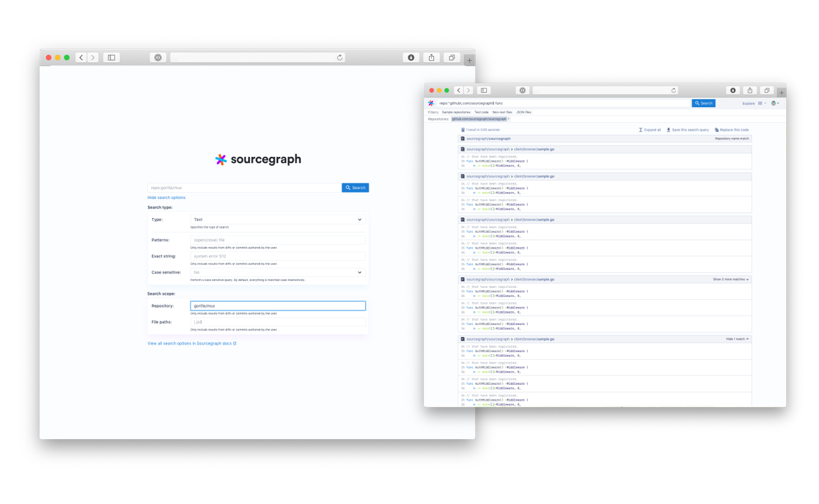Click the share icon in the left Safari window
Screen dimensions: 819x504
tap(432, 57)
